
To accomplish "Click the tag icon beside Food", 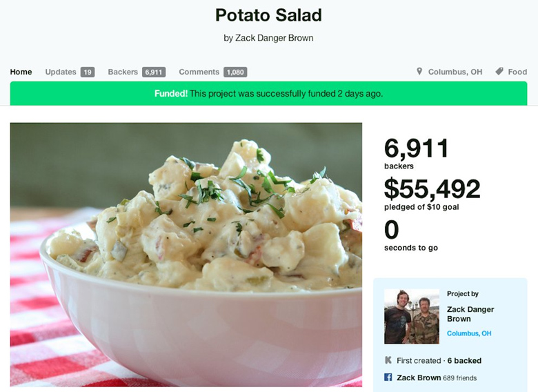I will 499,71.
